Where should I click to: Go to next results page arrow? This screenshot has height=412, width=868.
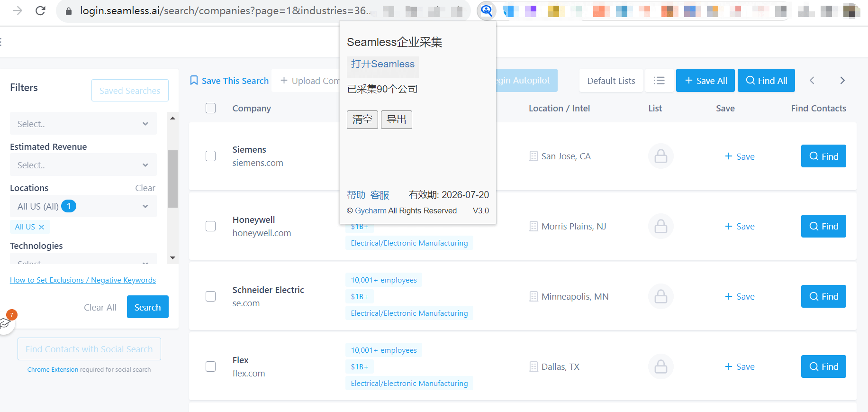pos(842,81)
